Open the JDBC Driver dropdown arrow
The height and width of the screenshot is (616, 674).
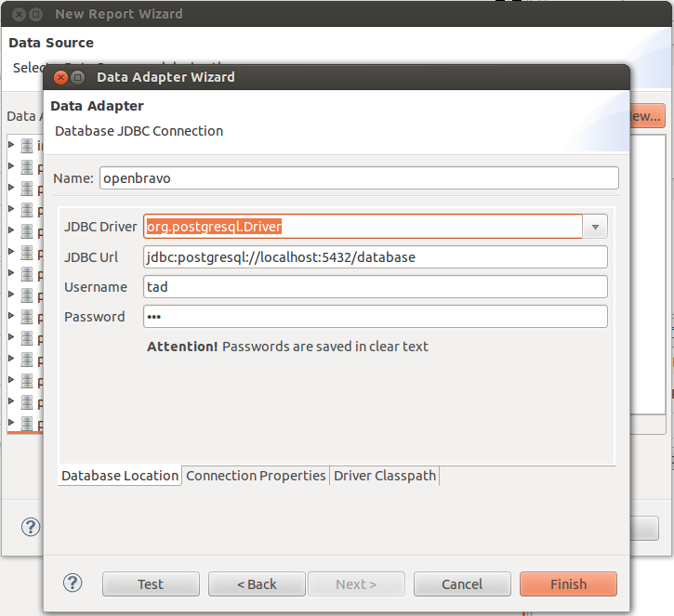[595, 227]
